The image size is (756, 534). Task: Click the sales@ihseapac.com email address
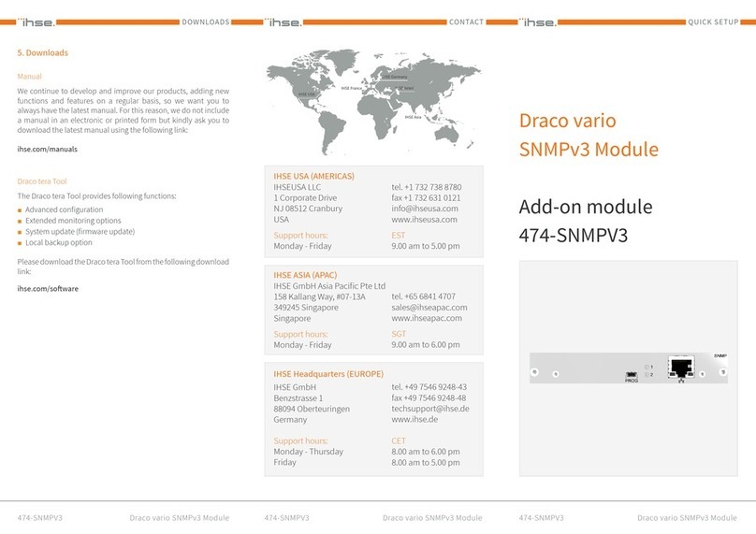pos(429,307)
